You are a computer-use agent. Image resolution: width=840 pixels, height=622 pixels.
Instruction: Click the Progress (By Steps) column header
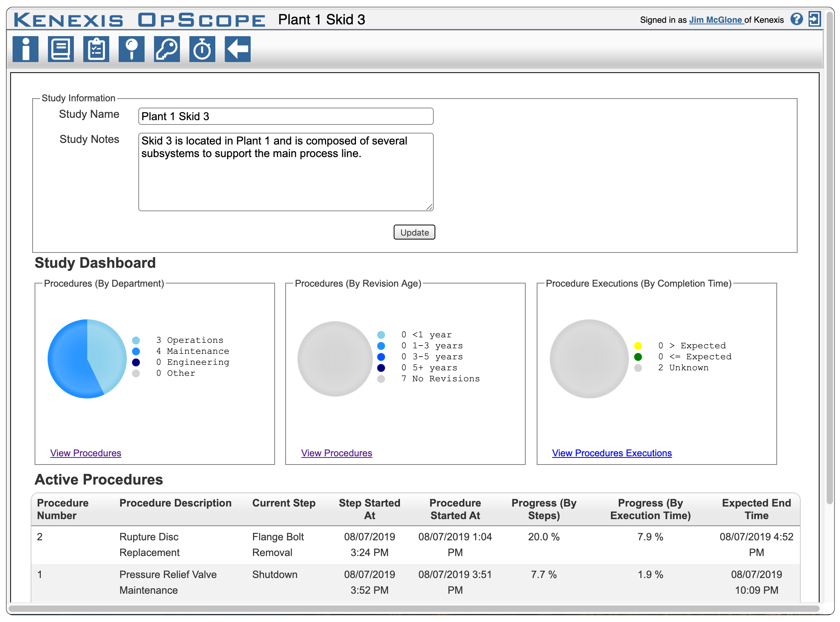pyautogui.click(x=544, y=509)
